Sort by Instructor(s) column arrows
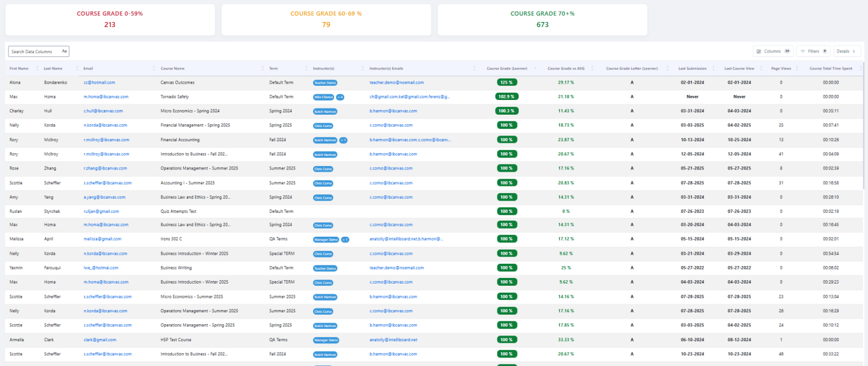The height and width of the screenshot is (366, 868). pos(363,68)
